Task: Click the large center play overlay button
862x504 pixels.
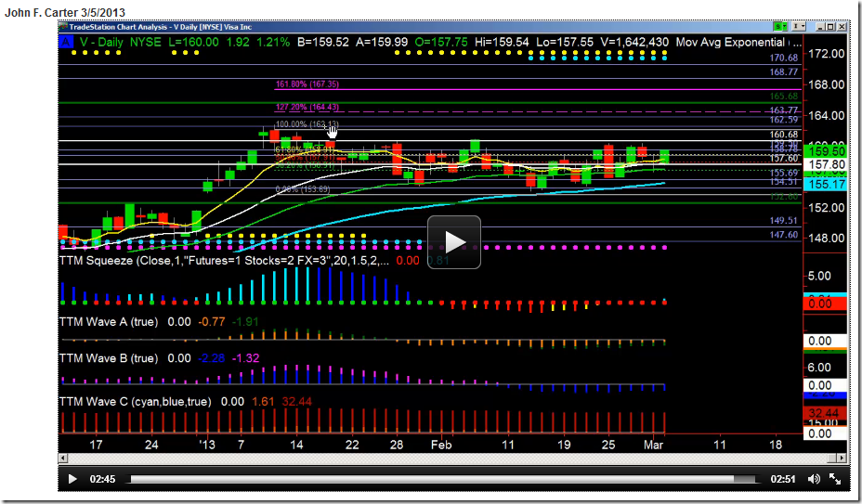Action: pos(454,242)
